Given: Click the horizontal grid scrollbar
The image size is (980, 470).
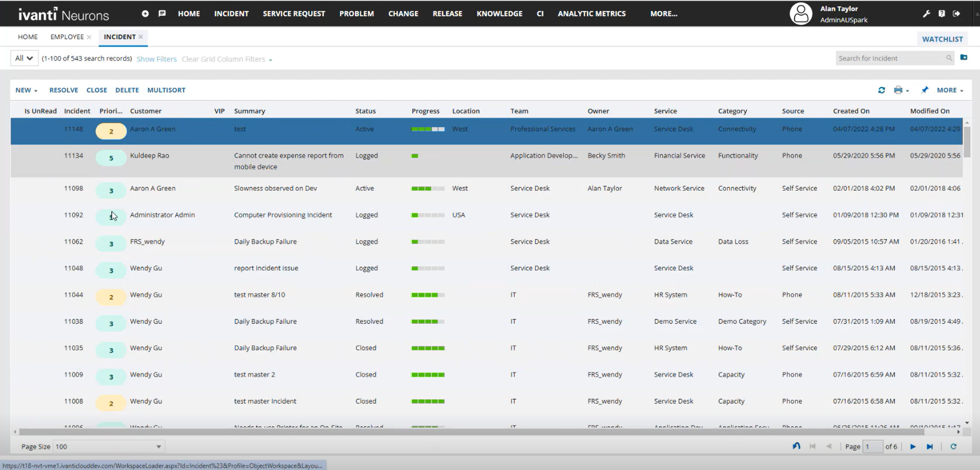Looking at the screenshot, I should (x=471, y=432).
